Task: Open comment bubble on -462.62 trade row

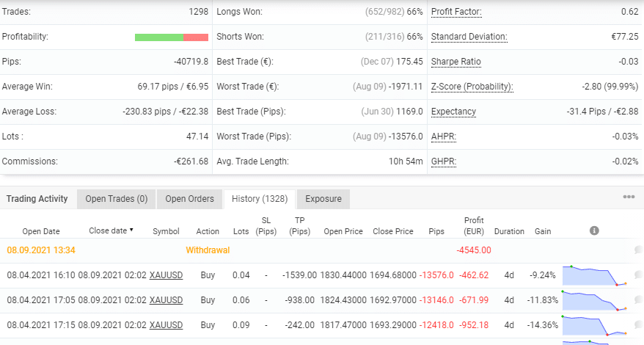Action: [x=638, y=275]
